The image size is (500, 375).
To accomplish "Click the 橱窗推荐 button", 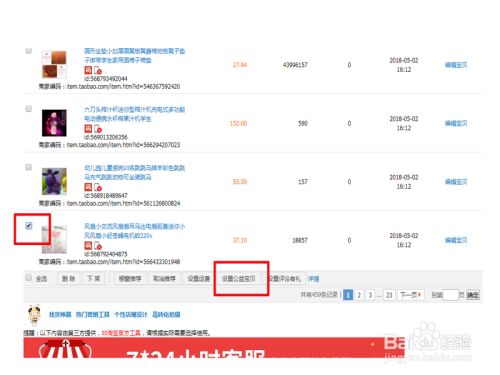I will (x=130, y=278).
